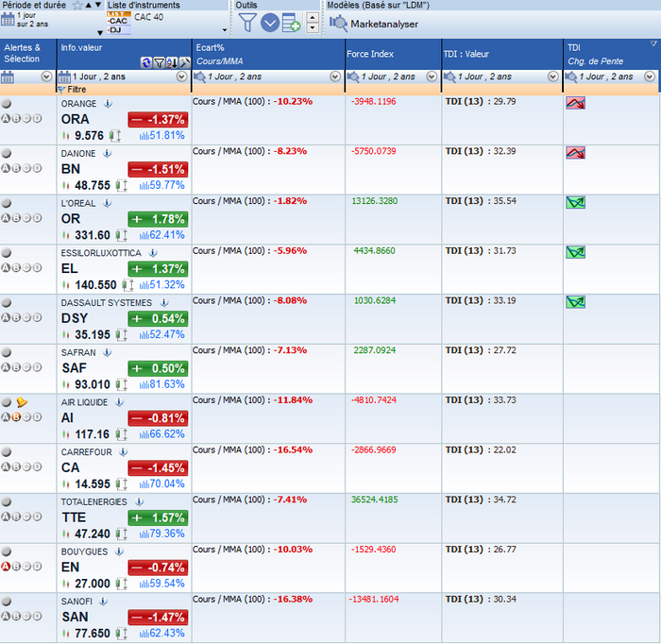This screenshot has width=661, height=644.
Task: Click the A-Z sort icon in Info.valeur header
Action: [172, 63]
